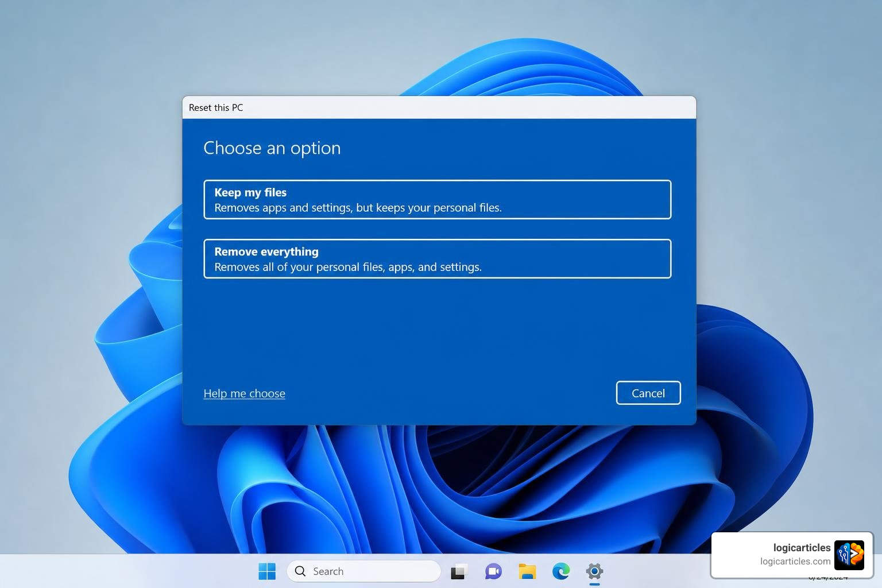This screenshot has width=882, height=588.
Task: Open the Windows Start menu
Action: tap(267, 571)
